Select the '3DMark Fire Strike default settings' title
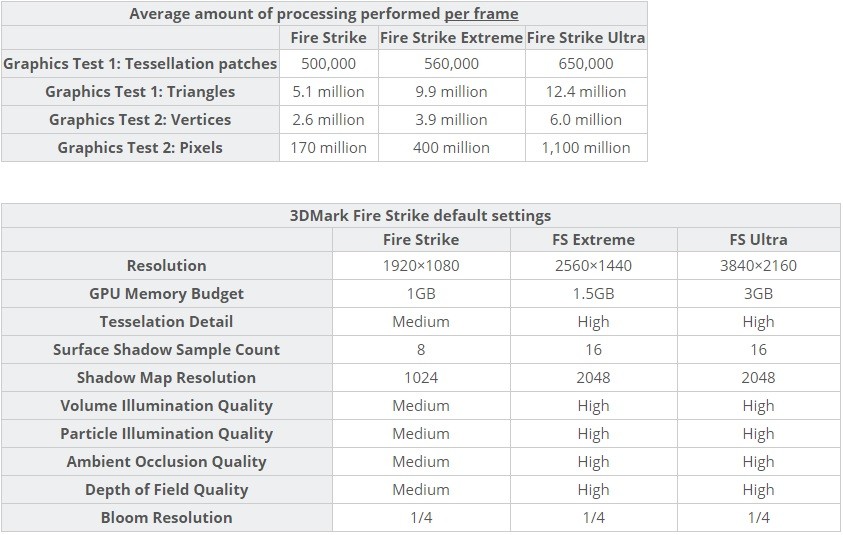This screenshot has width=843, height=535. click(420, 216)
